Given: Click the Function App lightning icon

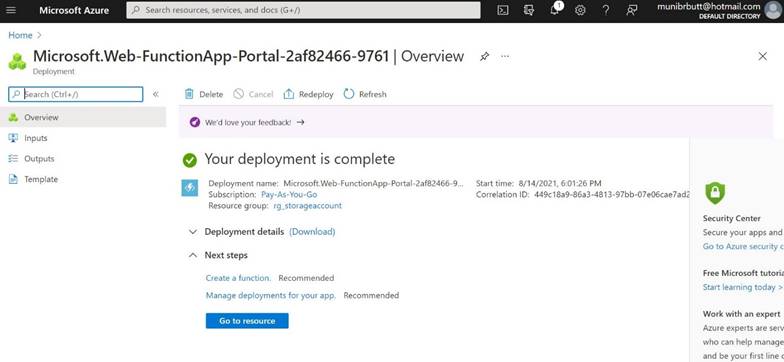Looking at the screenshot, I should [190, 188].
